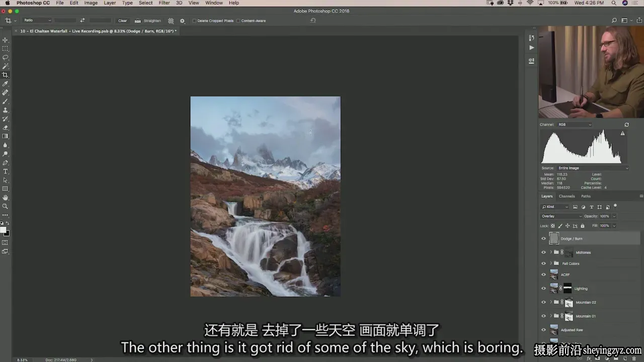This screenshot has height=362, width=644.
Task: Select the History Brush tool
Action: coord(6,119)
